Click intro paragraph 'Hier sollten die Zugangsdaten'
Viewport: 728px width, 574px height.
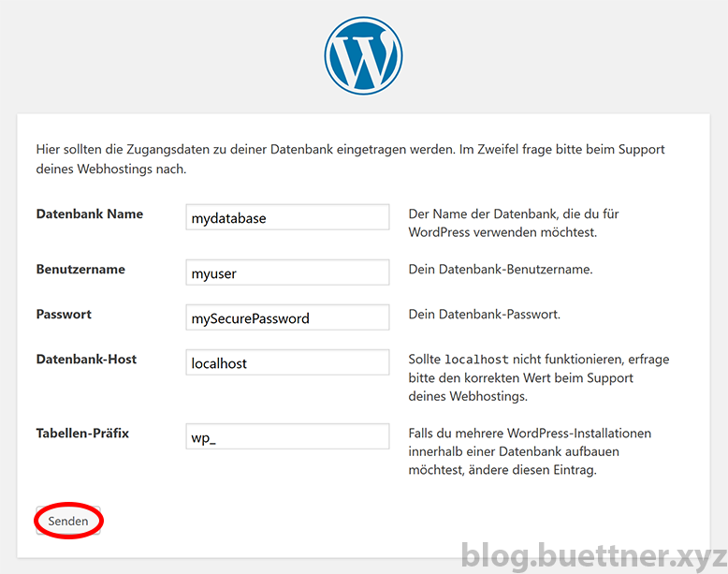351,159
